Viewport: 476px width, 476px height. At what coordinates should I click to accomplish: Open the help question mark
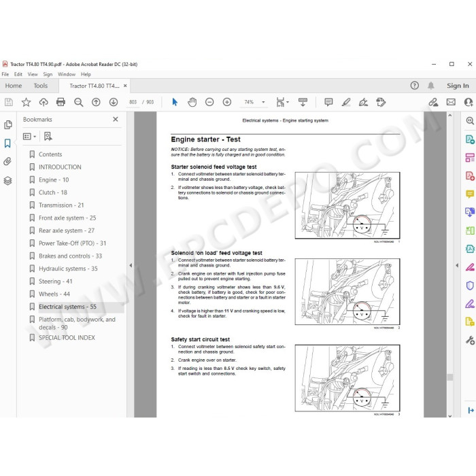tap(414, 86)
